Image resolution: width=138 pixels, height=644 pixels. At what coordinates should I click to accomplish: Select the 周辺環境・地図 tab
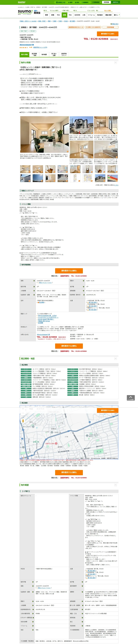34,55
